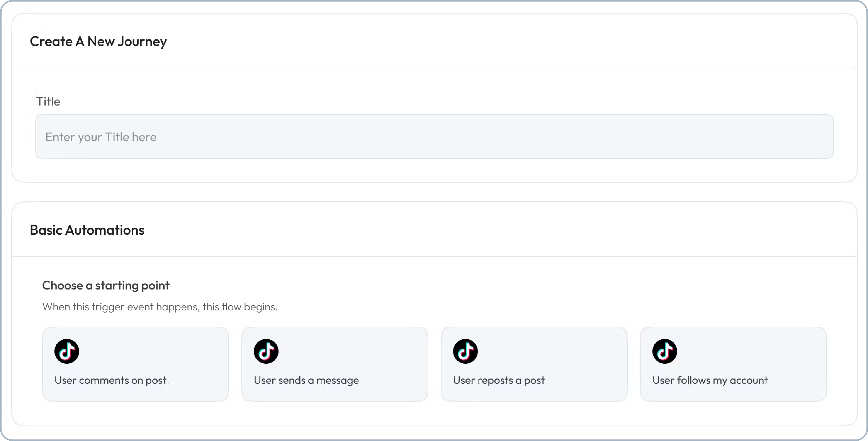Image resolution: width=868 pixels, height=441 pixels.
Task: Click the 'Create A New Journey' heading
Action: 98,42
